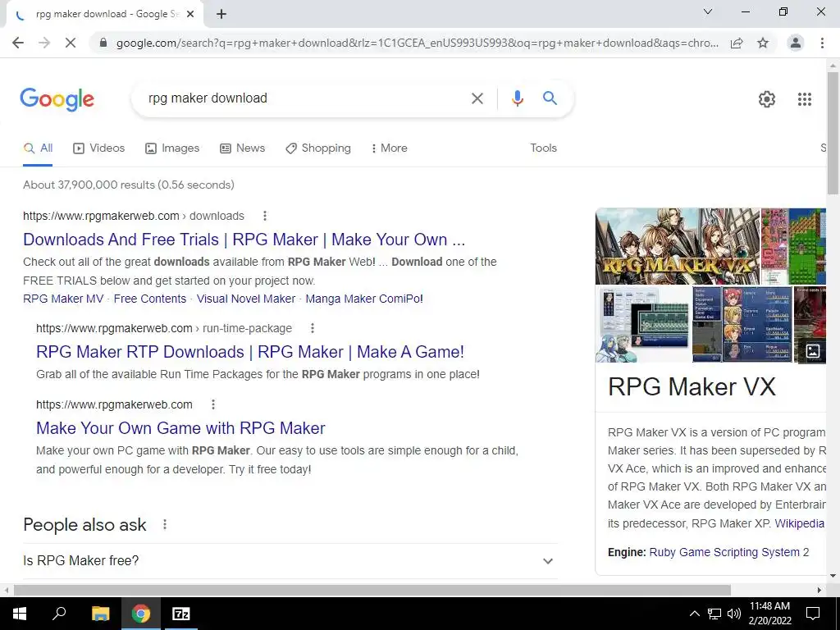The width and height of the screenshot is (840, 630).
Task: Click the scroll-down arrow of vertical scrollbar
Action: point(833,576)
